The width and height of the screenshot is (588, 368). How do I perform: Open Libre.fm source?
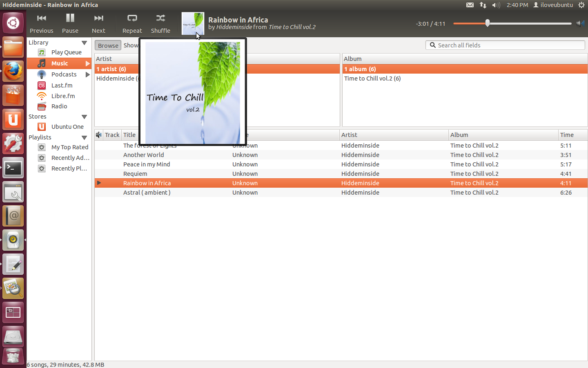[x=63, y=96]
